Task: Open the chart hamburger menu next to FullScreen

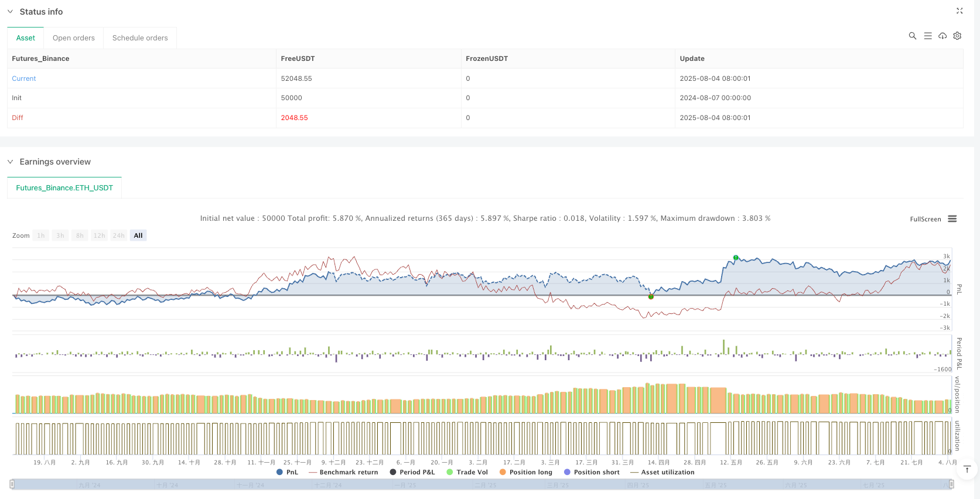Action: pyautogui.click(x=952, y=219)
